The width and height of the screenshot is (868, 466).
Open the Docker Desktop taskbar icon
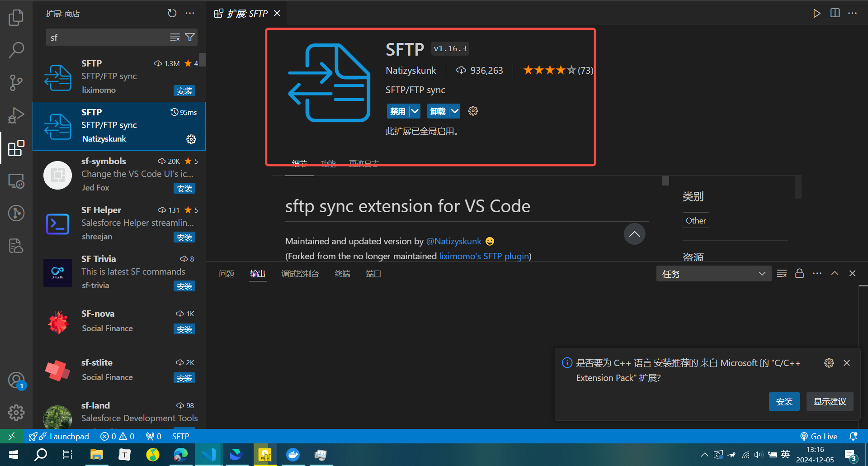pos(293,455)
